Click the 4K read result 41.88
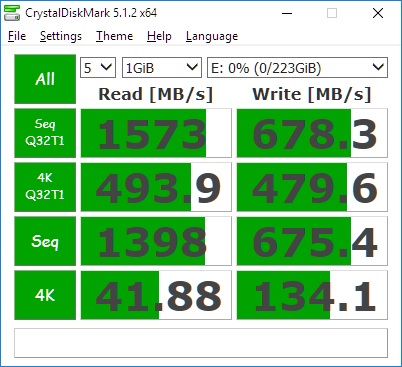 click(156, 295)
